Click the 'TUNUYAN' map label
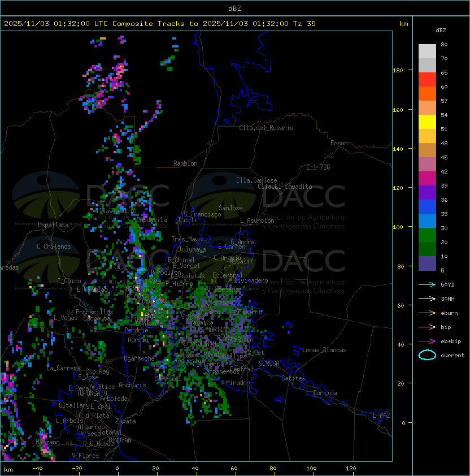The width and height of the screenshot is (470, 476). 120,440
